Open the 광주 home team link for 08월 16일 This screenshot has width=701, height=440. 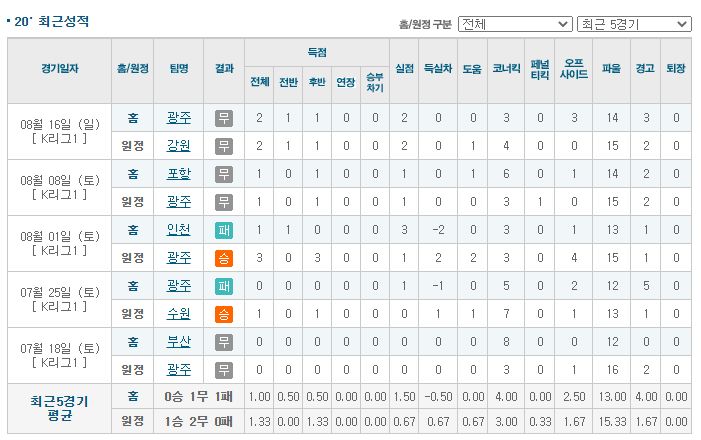[178, 118]
